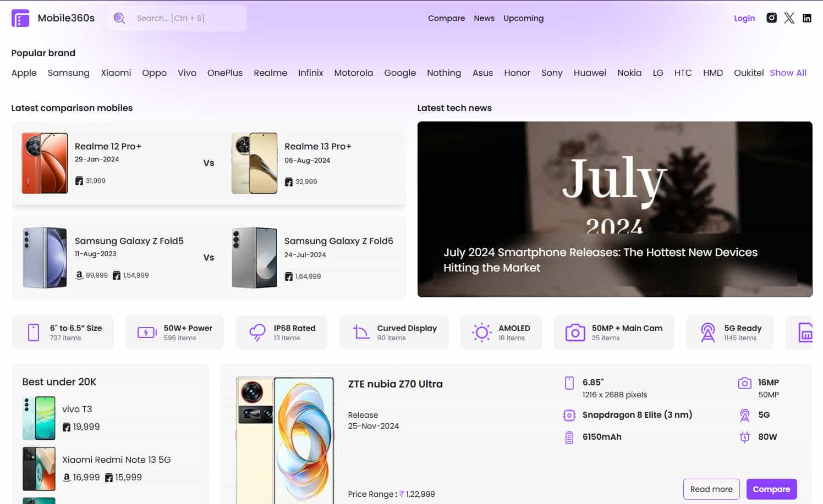Viewport: 823px width, 504px height.
Task: Select the 50W+ Power battery filter
Action: tap(175, 333)
